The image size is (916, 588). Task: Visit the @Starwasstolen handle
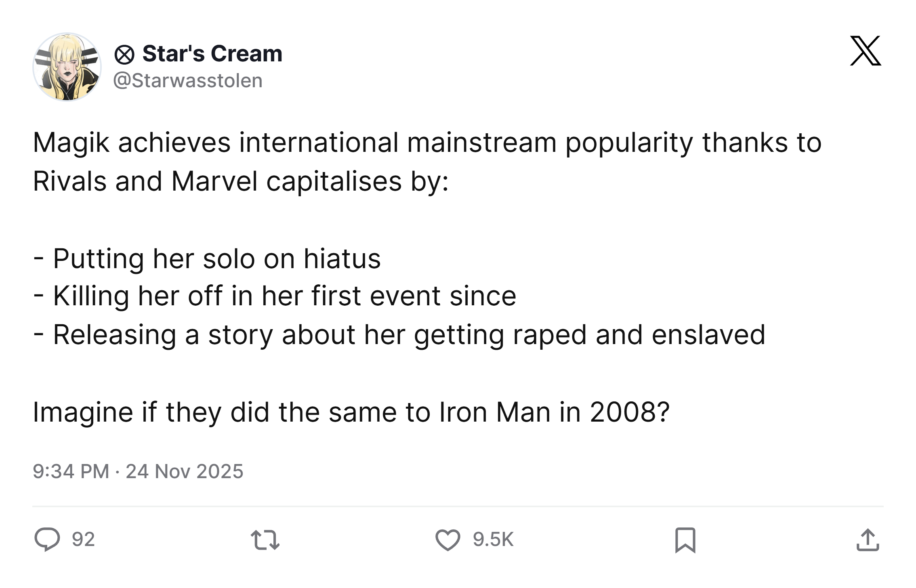tap(188, 80)
